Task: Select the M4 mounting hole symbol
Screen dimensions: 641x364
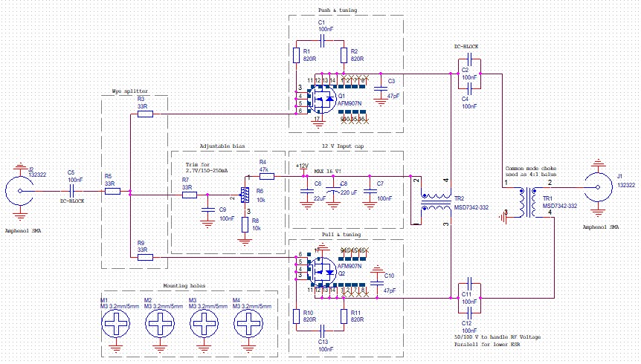Action: [x=247, y=325]
